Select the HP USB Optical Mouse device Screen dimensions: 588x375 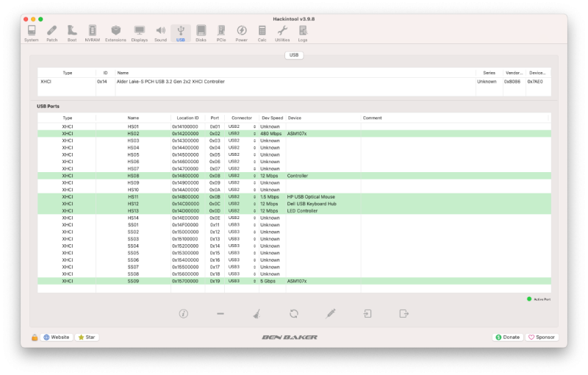point(311,197)
